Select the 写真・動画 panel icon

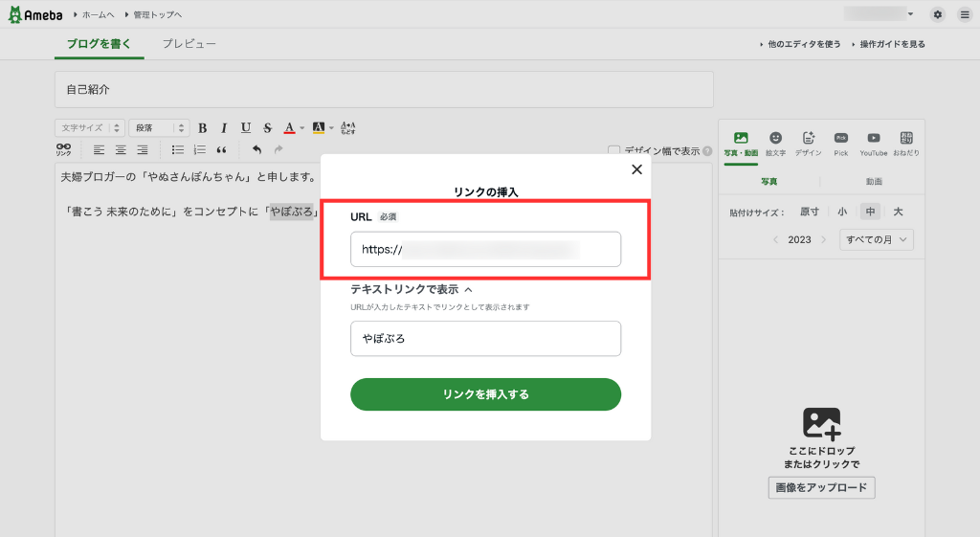point(742,144)
